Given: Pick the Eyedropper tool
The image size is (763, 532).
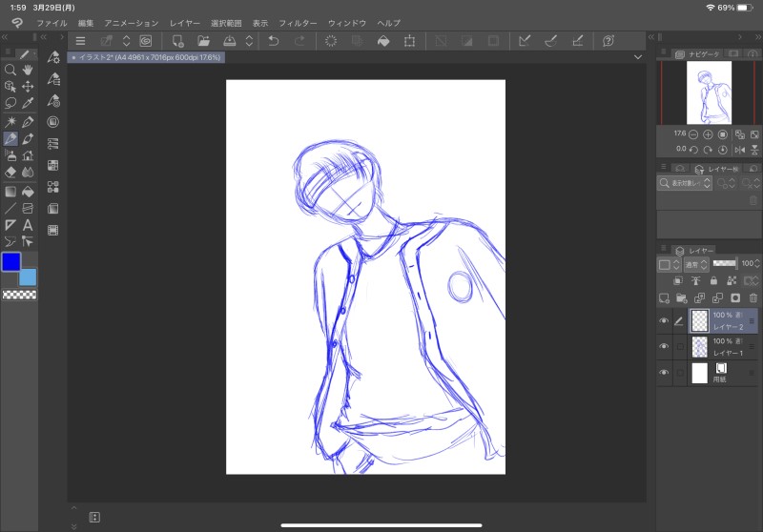Looking at the screenshot, I should (x=28, y=104).
